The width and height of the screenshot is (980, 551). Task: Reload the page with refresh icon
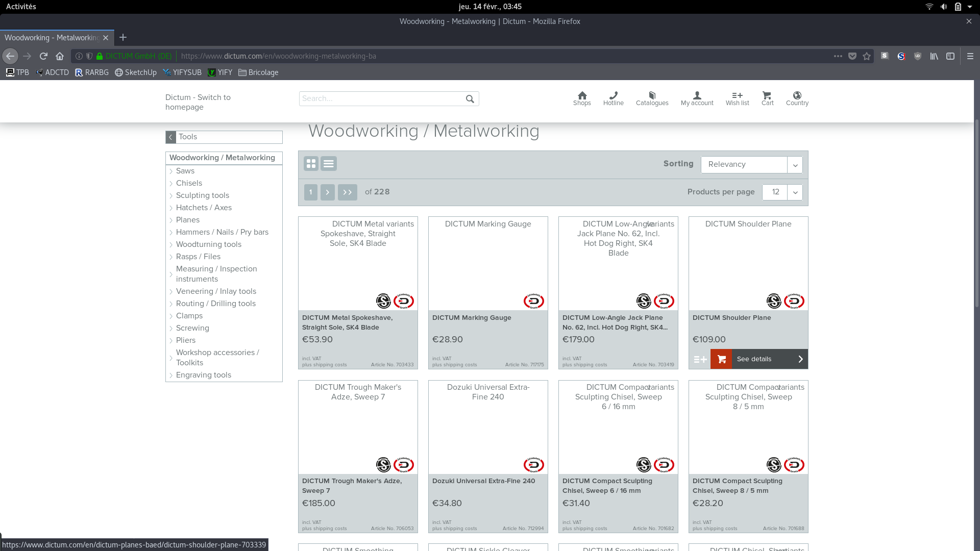43,56
